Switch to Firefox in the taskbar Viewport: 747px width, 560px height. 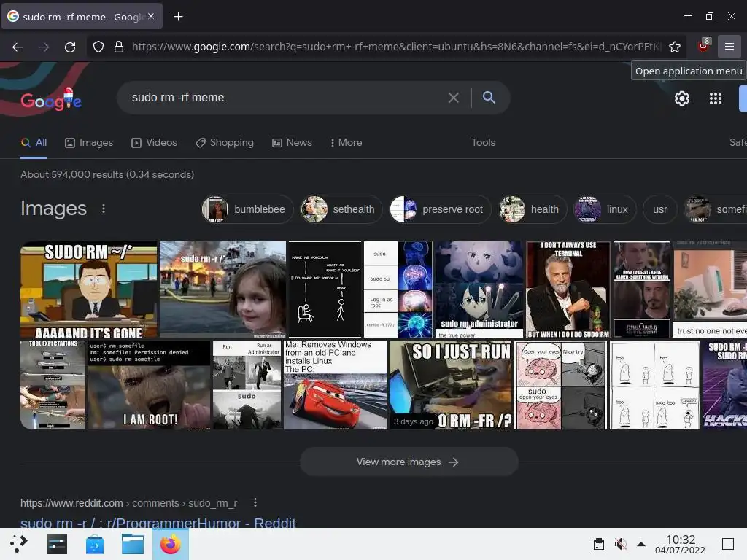tap(171, 544)
